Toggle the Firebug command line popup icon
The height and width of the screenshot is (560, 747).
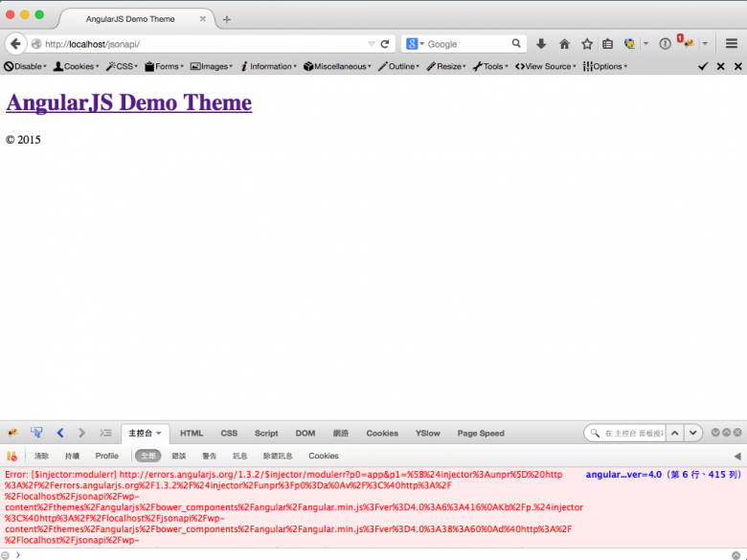105,433
